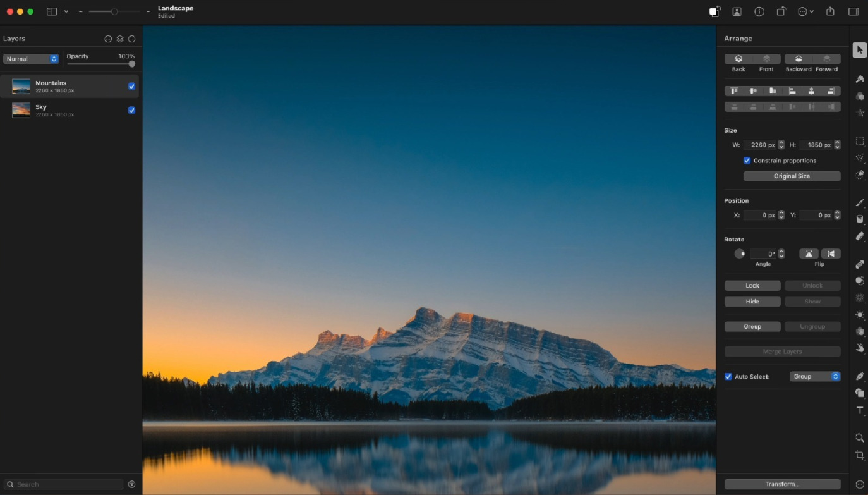868x495 pixels.
Task: Toggle the color swap icon in top bar
Action: pos(715,11)
